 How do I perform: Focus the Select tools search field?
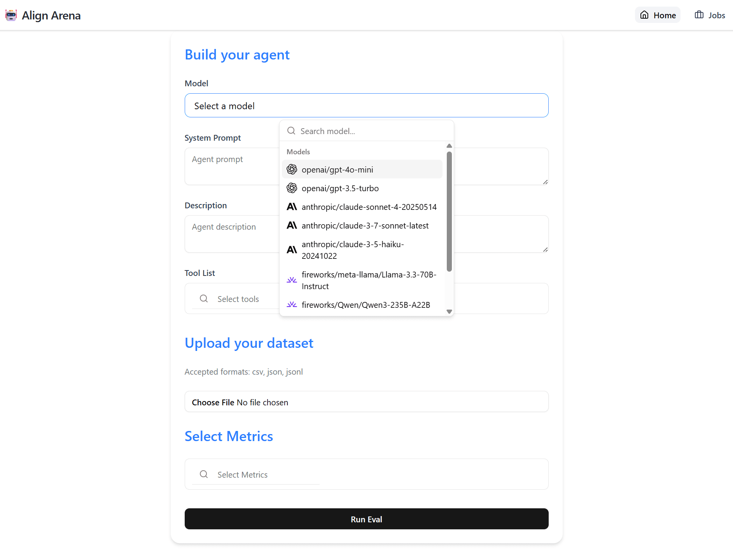coord(256,299)
